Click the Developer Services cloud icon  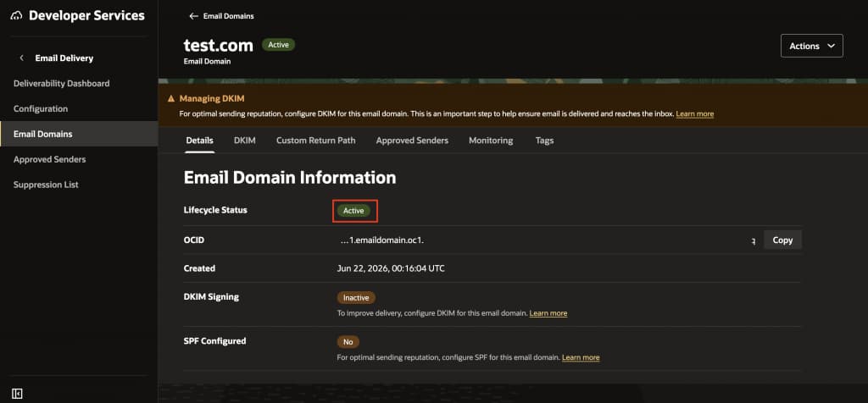(17, 15)
